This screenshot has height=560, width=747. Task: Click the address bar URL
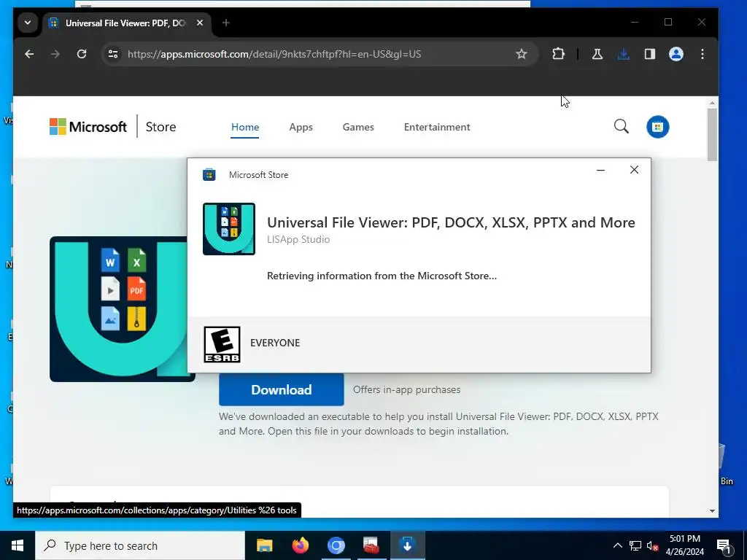coord(274,54)
